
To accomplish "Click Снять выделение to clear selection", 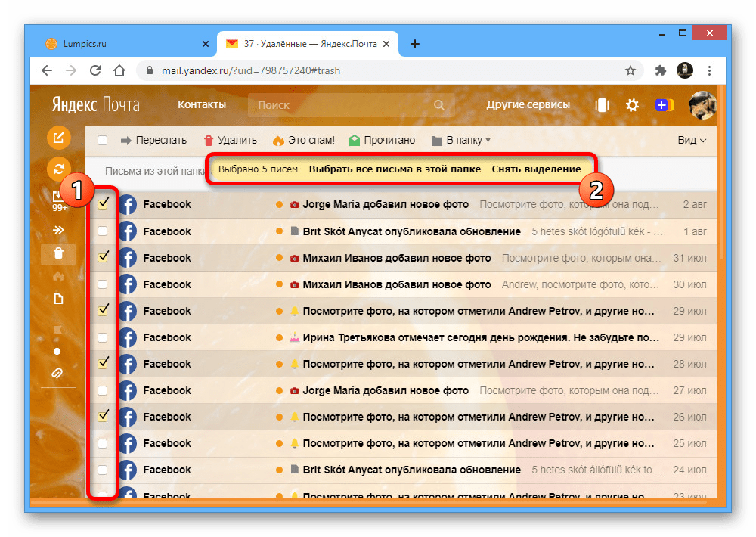I will 538,169.
